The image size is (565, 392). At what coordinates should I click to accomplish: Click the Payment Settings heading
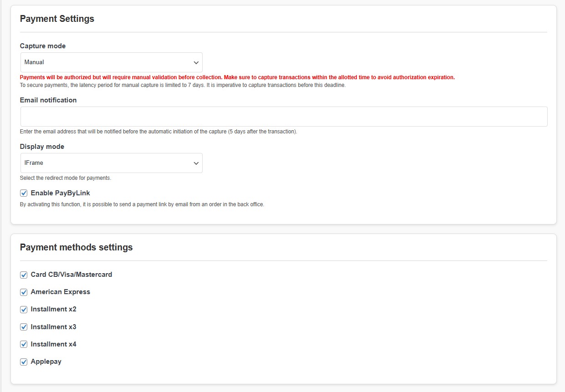point(56,19)
